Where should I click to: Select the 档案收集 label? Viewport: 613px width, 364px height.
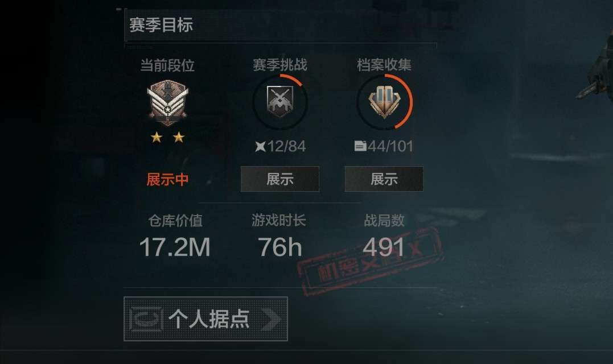click(x=384, y=65)
